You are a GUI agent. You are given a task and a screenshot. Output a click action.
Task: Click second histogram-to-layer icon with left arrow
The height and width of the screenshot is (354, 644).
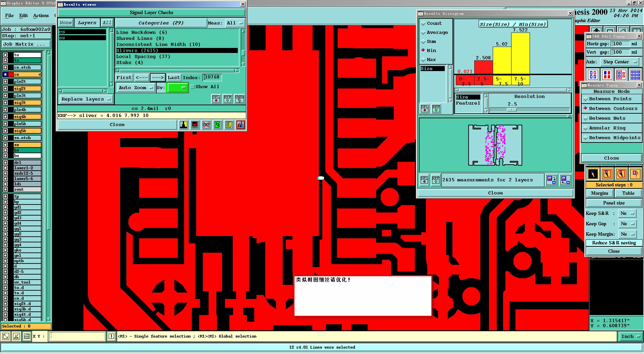pyautogui.click(x=566, y=180)
